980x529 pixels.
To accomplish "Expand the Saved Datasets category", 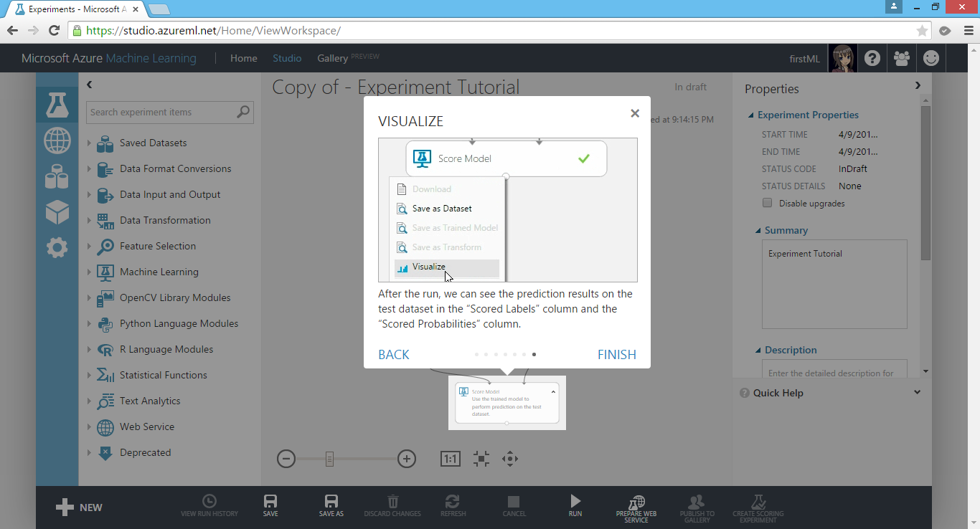I will pyautogui.click(x=90, y=143).
